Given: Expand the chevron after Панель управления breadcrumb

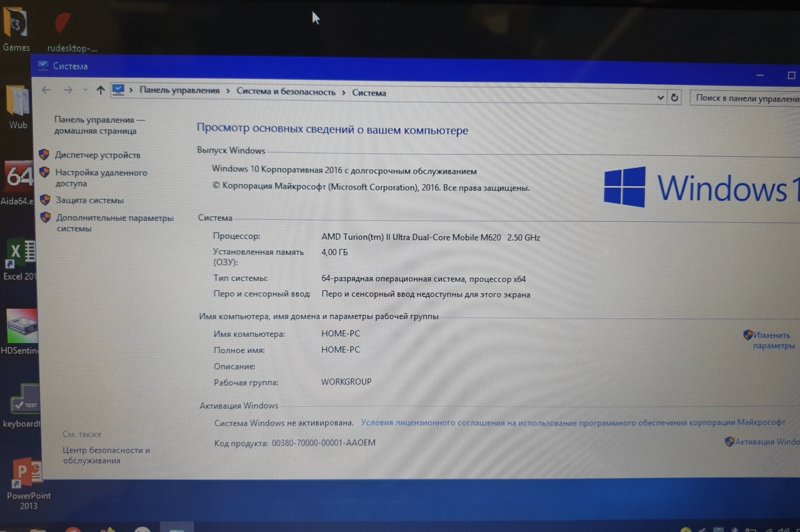Looking at the screenshot, I should 228,91.
